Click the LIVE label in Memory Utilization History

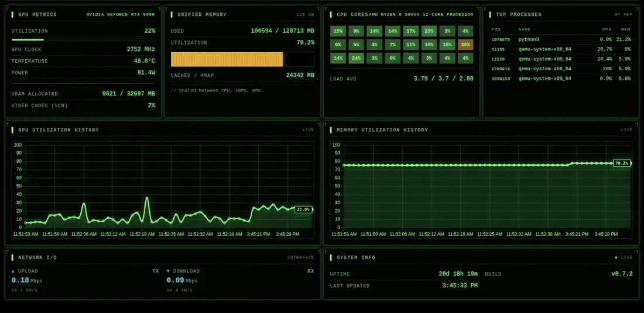click(x=627, y=130)
